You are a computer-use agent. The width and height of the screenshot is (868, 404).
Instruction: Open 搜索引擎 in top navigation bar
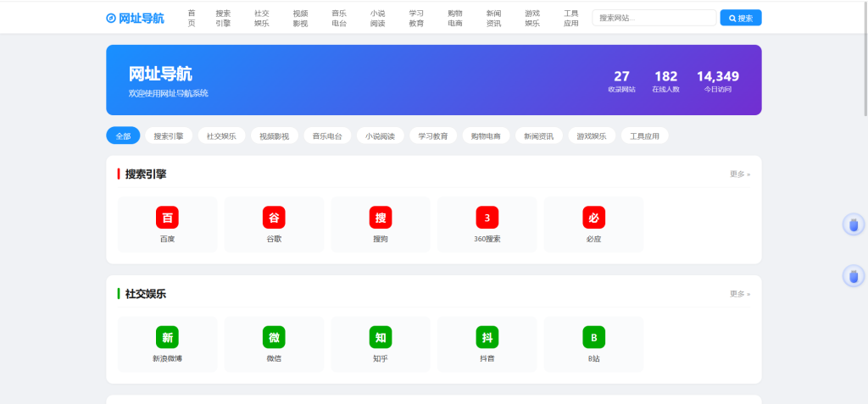pos(223,19)
